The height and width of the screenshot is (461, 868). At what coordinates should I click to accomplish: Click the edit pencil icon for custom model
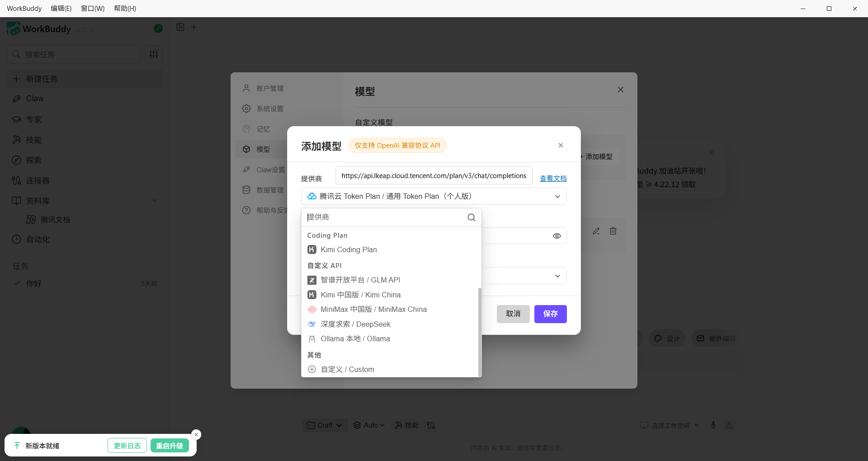[x=596, y=231]
